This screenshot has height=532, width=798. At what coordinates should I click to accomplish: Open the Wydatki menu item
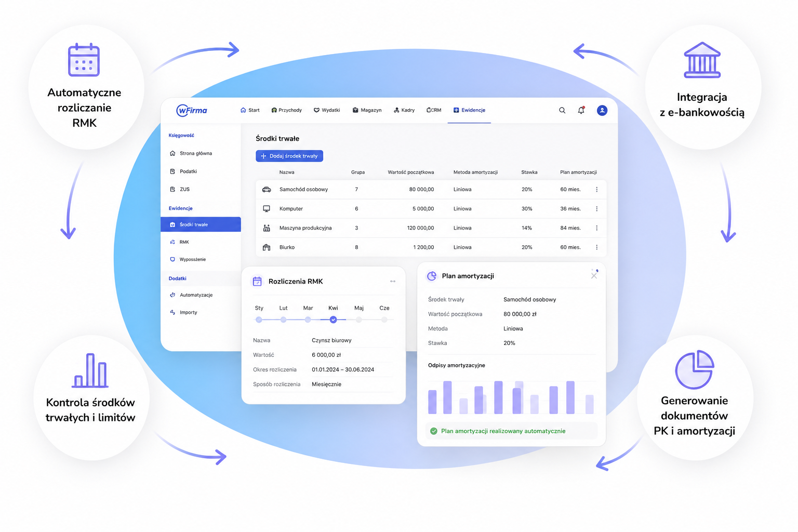(x=327, y=110)
